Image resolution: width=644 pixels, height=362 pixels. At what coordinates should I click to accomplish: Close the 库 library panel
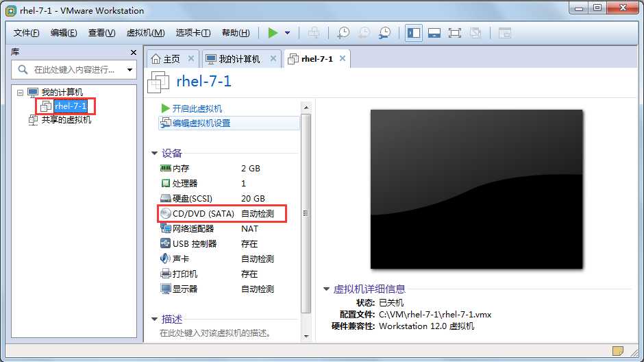[x=133, y=52]
